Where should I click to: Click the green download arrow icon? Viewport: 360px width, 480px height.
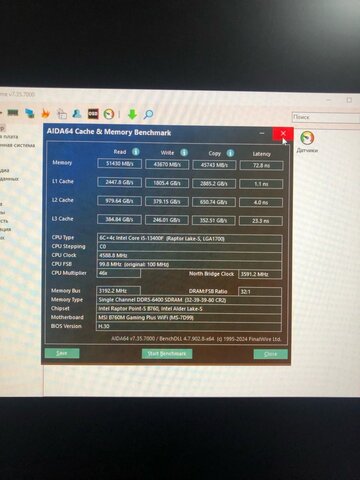click(x=132, y=114)
